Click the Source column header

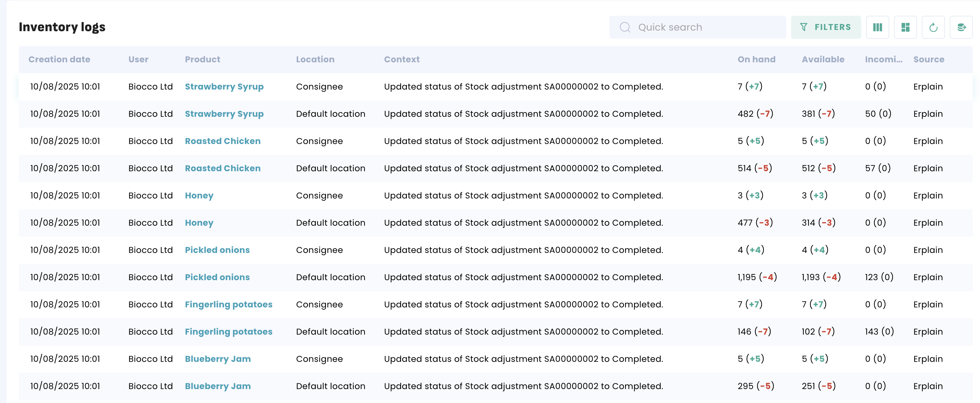928,59
